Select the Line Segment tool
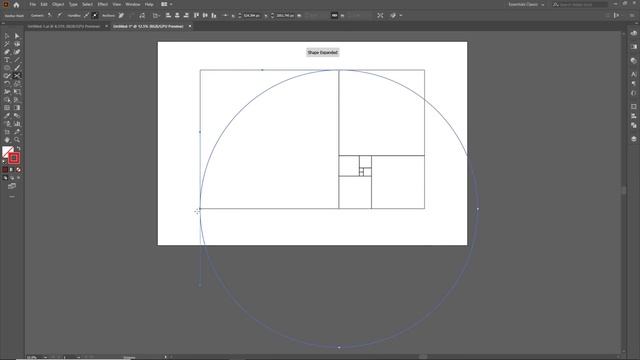The width and height of the screenshot is (640, 360). point(17,60)
